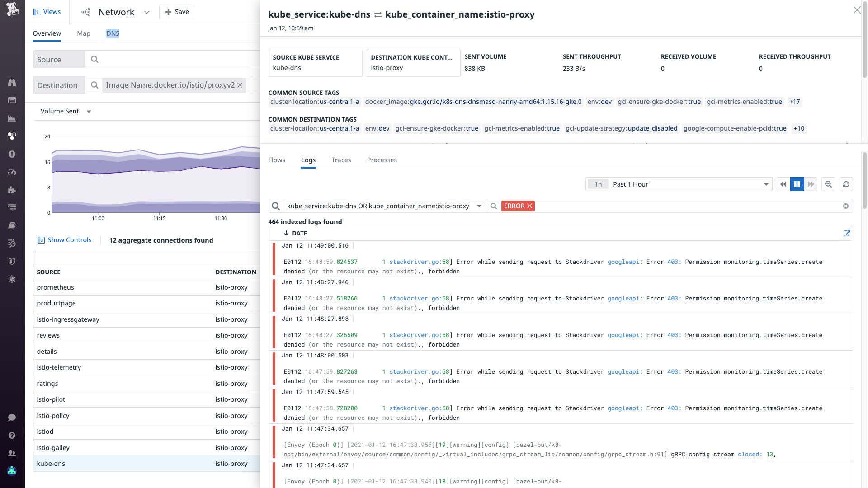Open the Security shield section
The image size is (868, 488).
coord(12,261)
